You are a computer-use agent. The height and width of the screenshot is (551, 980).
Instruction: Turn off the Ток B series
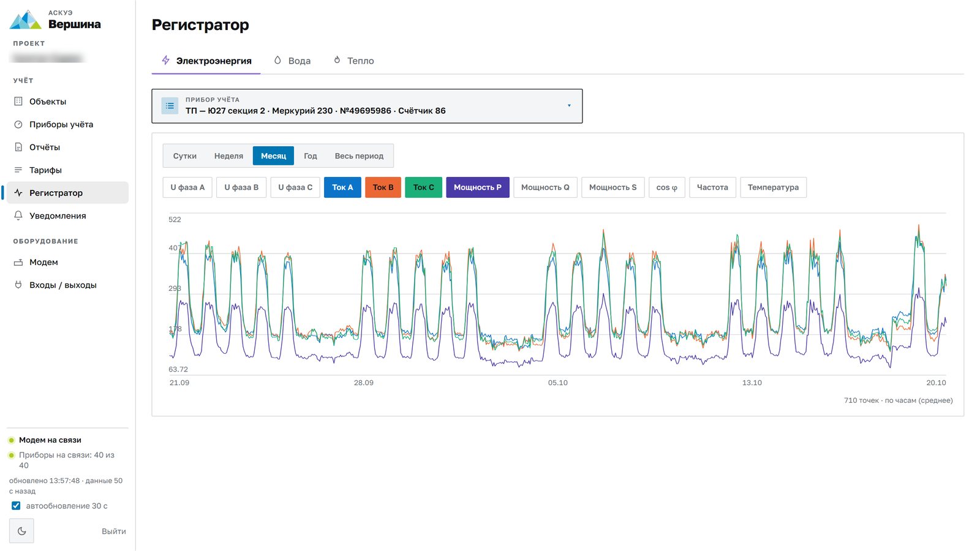383,187
